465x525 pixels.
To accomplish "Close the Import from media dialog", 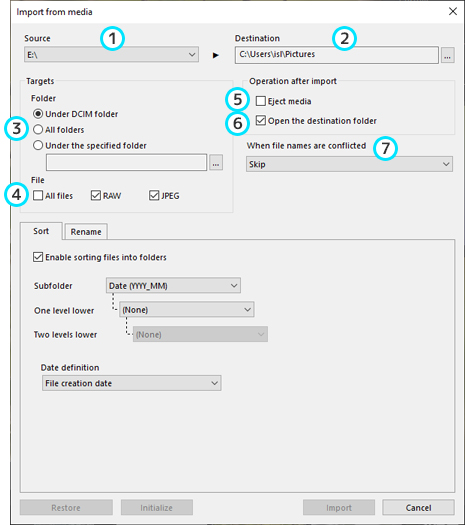I will coord(453,11).
